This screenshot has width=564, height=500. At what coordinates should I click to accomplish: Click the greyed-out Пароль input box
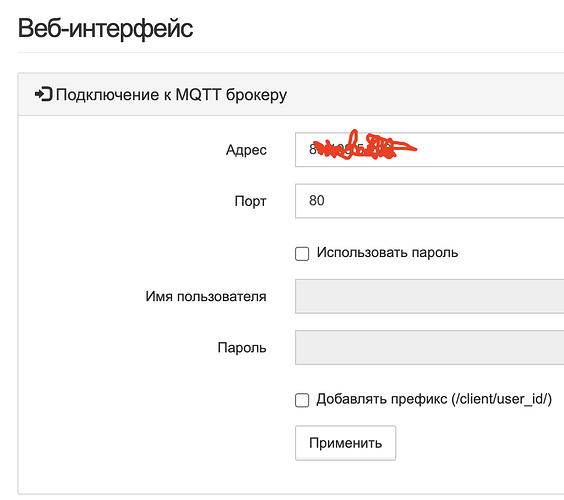[429, 347]
